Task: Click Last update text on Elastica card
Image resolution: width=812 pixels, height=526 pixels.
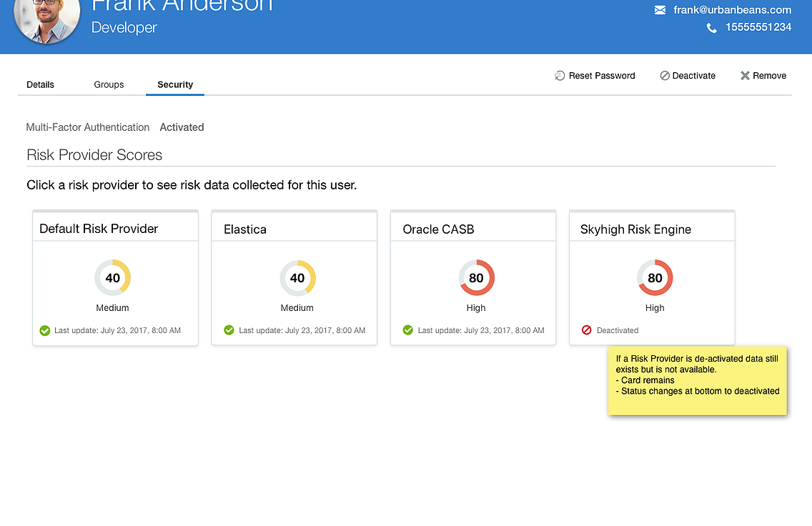Action: (x=302, y=330)
